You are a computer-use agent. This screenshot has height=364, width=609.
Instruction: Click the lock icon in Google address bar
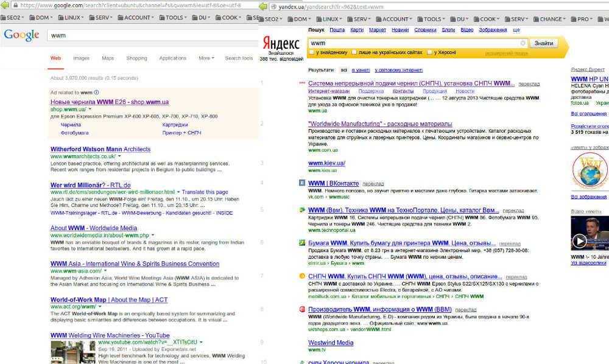click(16, 5)
